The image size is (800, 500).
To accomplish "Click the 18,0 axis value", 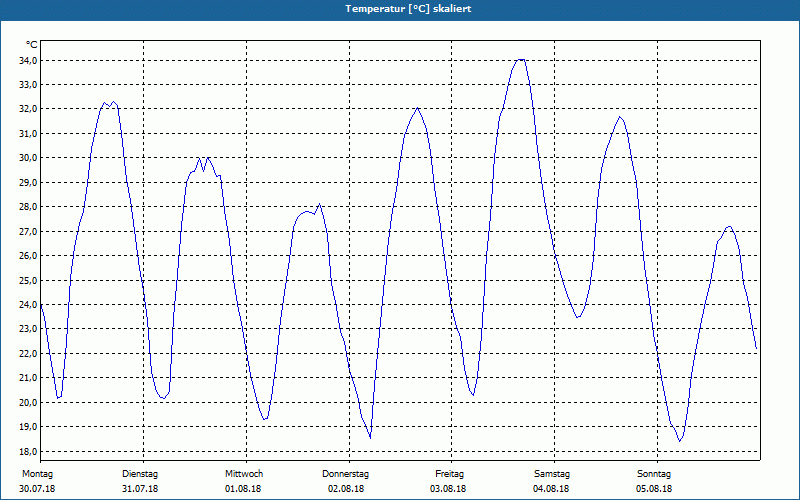I will (x=28, y=452).
